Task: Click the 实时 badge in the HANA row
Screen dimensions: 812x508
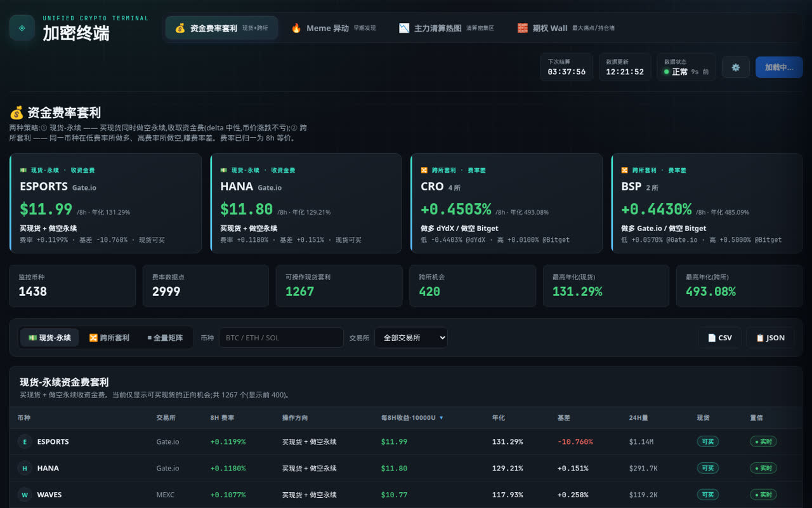Action: [763, 469]
